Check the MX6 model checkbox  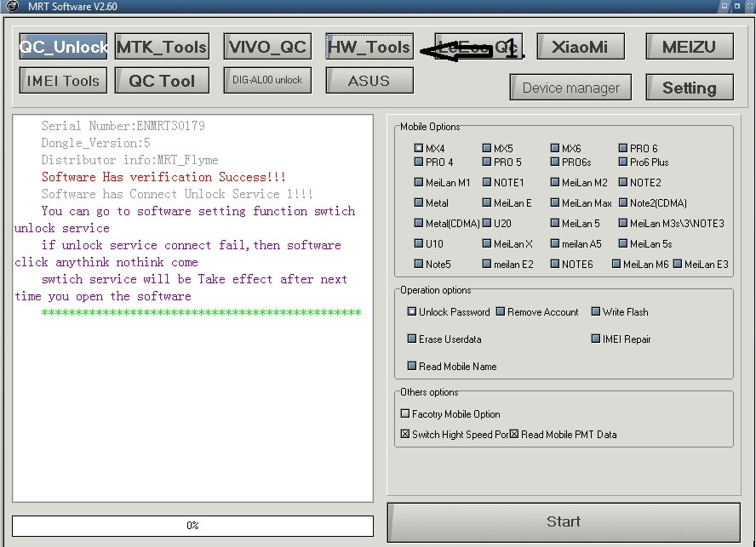(x=554, y=148)
